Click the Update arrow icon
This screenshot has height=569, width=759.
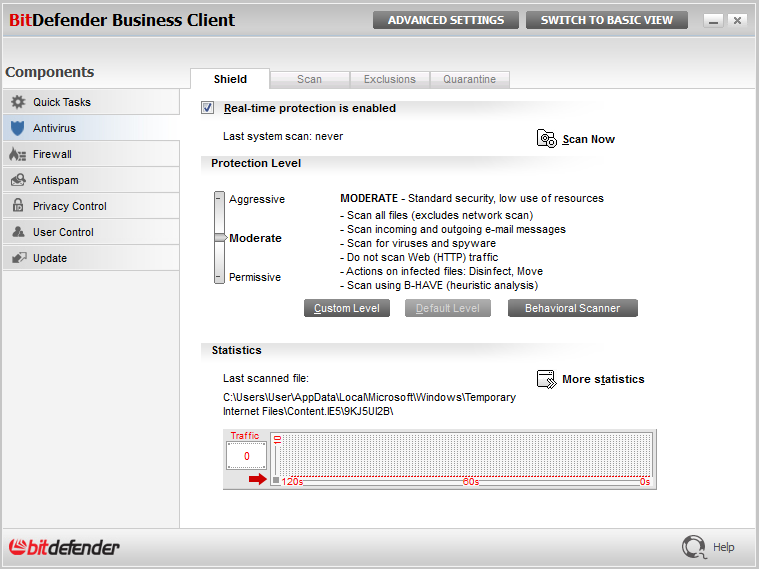19,258
